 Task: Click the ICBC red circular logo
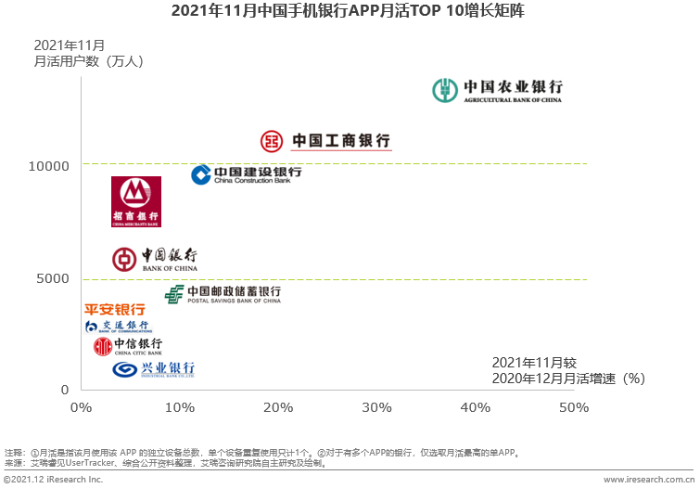tap(271, 141)
